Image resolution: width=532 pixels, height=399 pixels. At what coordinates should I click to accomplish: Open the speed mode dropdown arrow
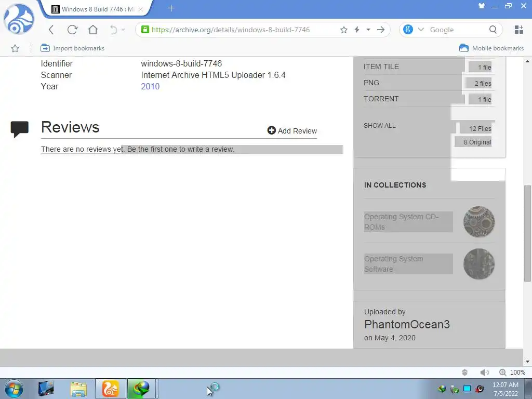pyautogui.click(x=368, y=30)
